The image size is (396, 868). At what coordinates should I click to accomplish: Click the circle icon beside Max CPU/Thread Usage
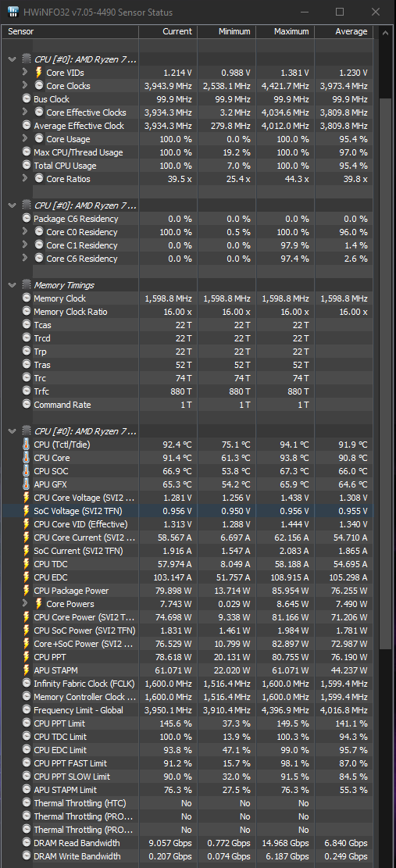pos(27,152)
